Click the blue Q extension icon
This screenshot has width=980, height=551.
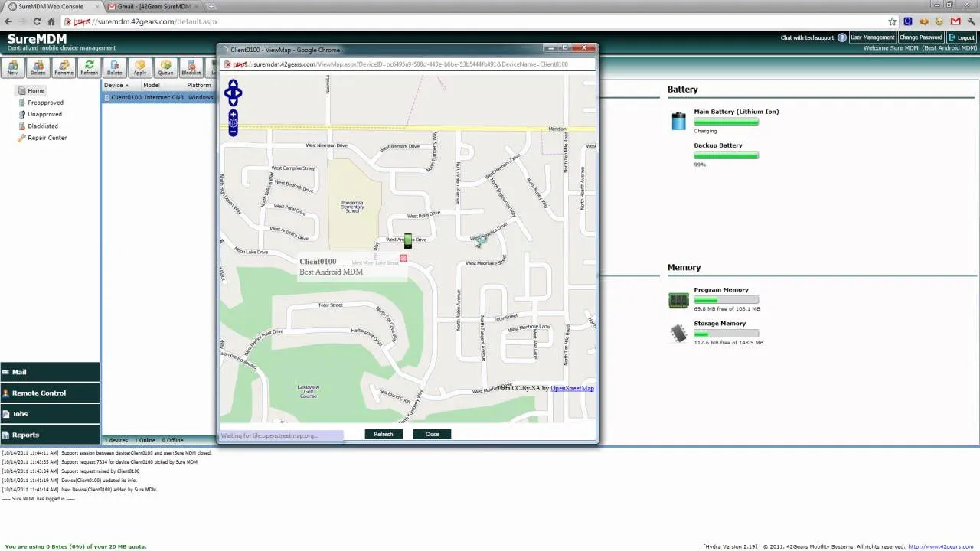coord(908,21)
